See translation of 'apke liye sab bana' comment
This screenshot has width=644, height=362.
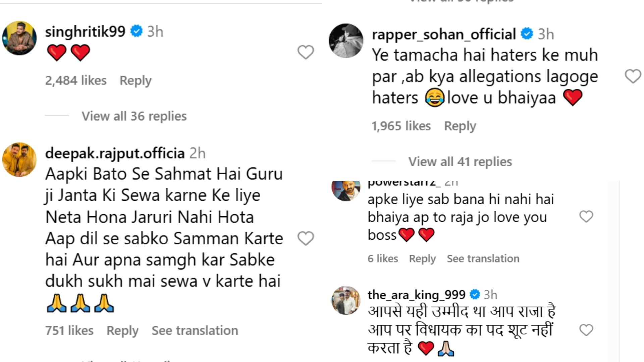483,258
